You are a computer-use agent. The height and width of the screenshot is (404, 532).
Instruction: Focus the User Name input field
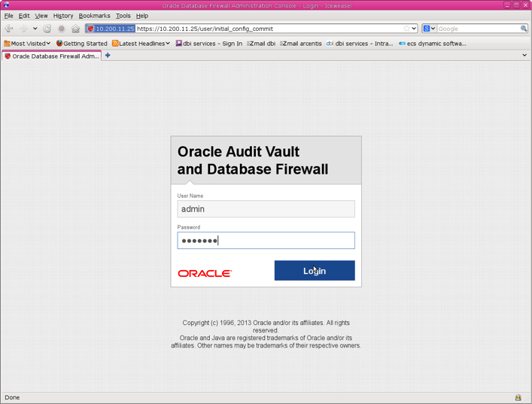[266, 209]
